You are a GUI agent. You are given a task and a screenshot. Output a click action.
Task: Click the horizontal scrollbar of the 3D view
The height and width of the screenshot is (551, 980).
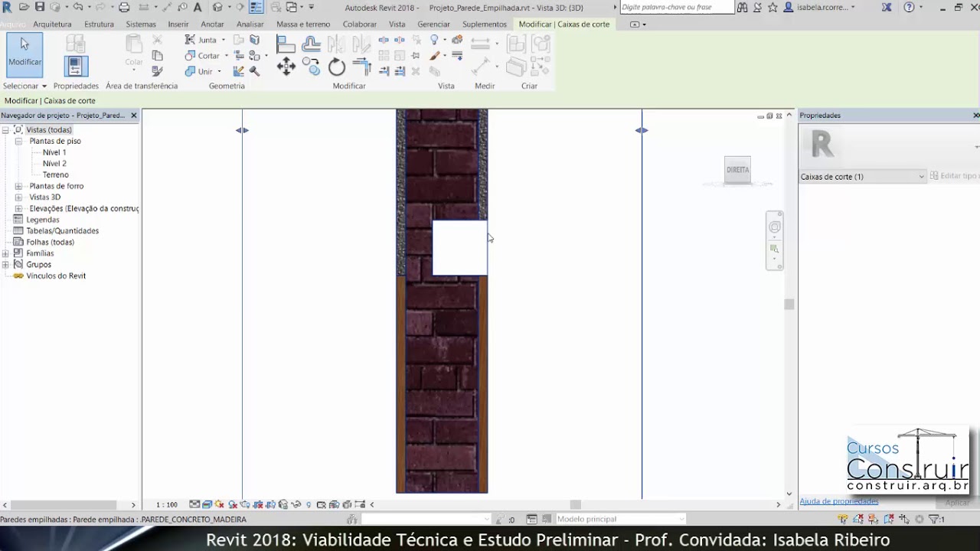click(x=575, y=505)
